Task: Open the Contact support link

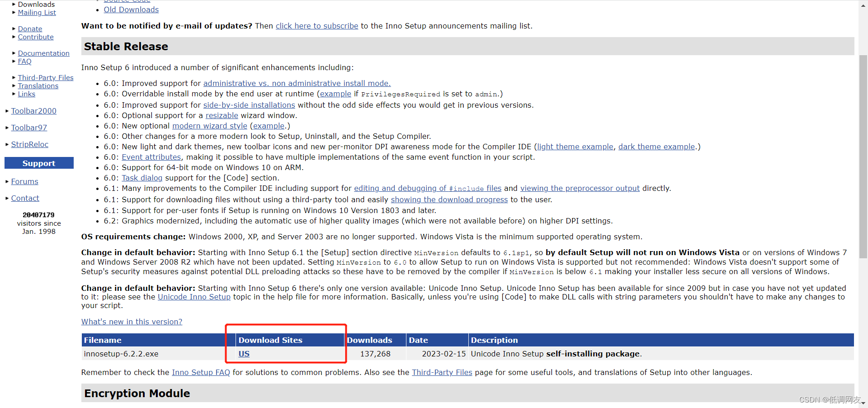Action: point(25,198)
